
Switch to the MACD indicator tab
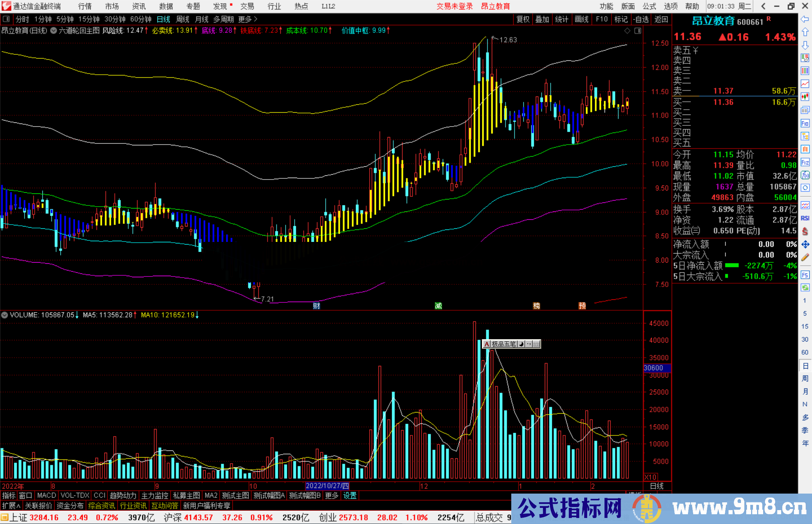(46, 495)
